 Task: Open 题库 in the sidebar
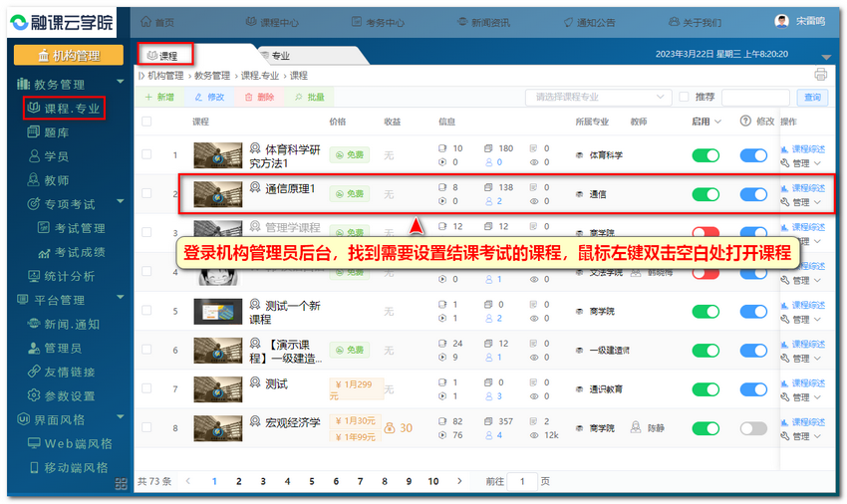[x=49, y=132]
